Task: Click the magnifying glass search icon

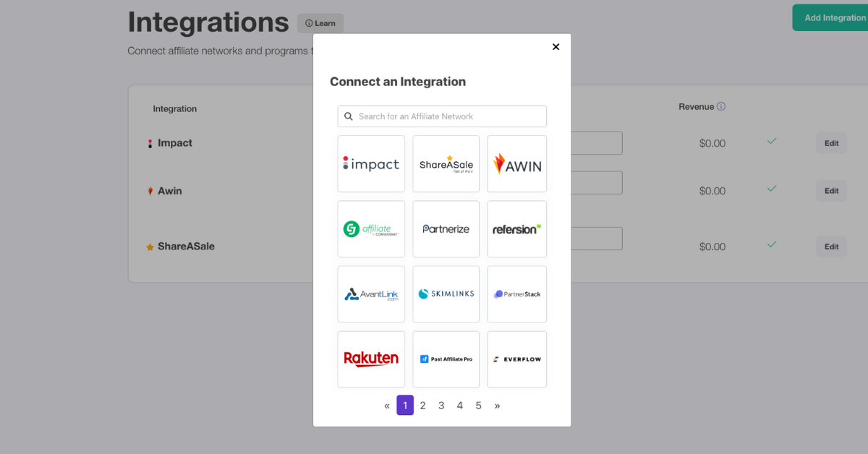Action: coord(349,116)
